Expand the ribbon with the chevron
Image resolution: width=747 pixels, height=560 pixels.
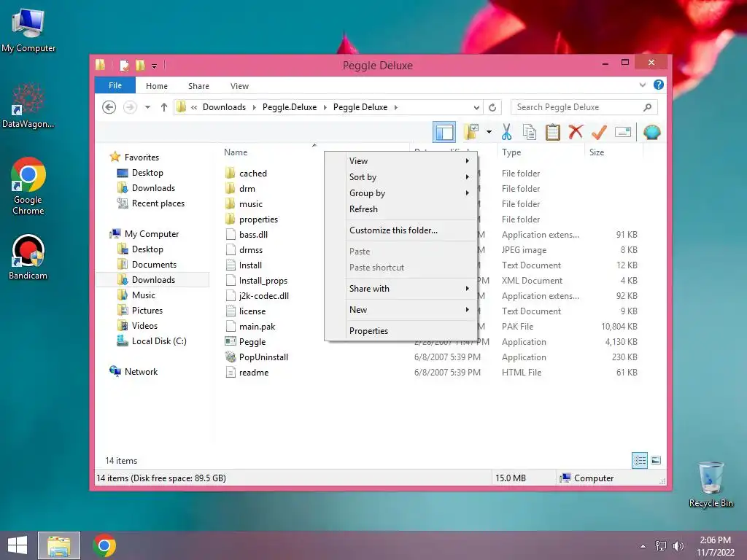[642, 85]
